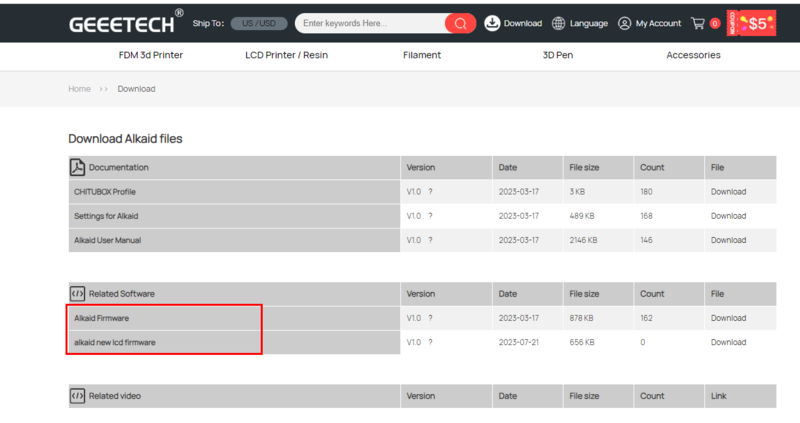The image size is (800, 423).
Task: Click the 3 KB file size cell
Action: pos(577,192)
